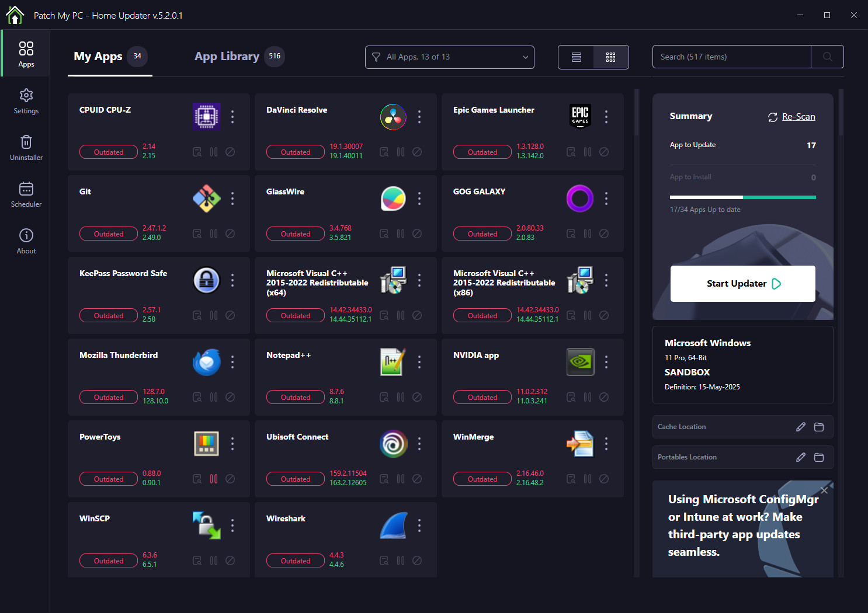Open the About page in the sidebar
The image size is (868, 613).
[x=26, y=241]
